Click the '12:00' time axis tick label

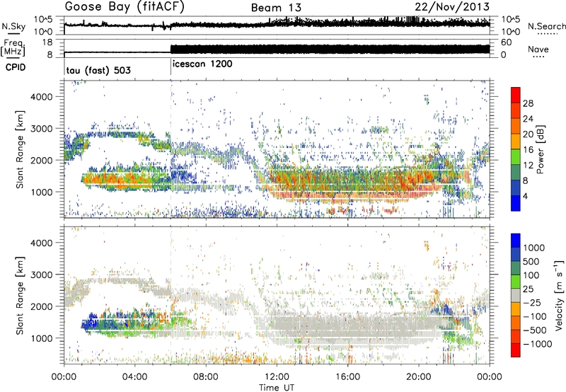click(277, 377)
